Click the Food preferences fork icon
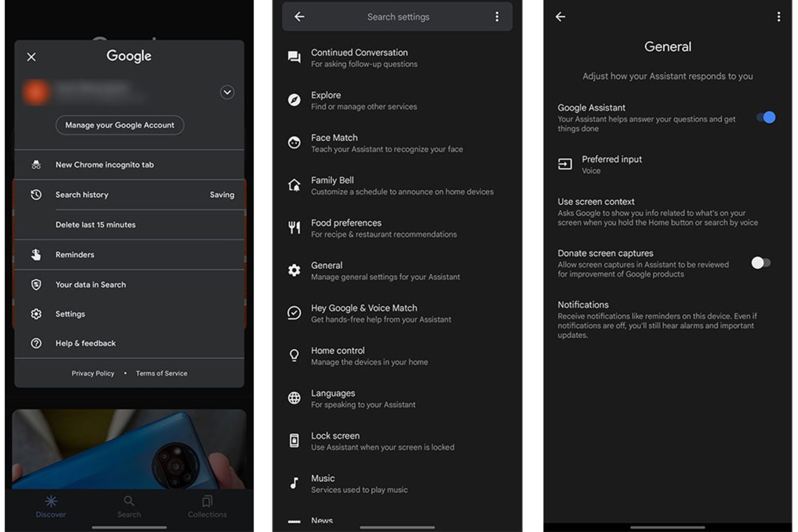The image size is (798, 532). pyautogui.click(x=293, y=228)
